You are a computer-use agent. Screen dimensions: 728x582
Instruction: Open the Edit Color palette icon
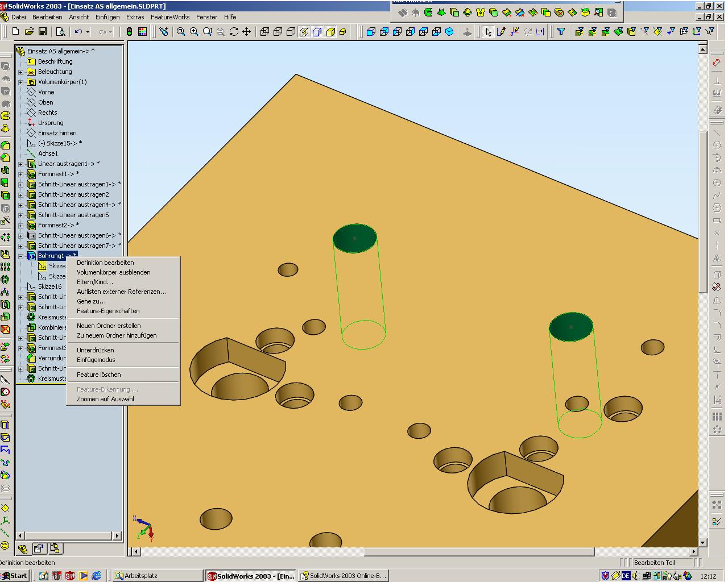[142, 32]
